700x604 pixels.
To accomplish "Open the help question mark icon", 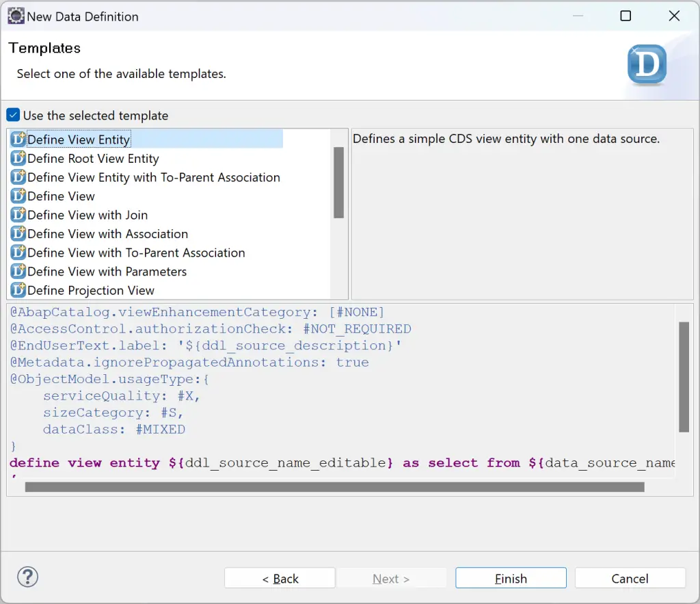I will point(27,577).
